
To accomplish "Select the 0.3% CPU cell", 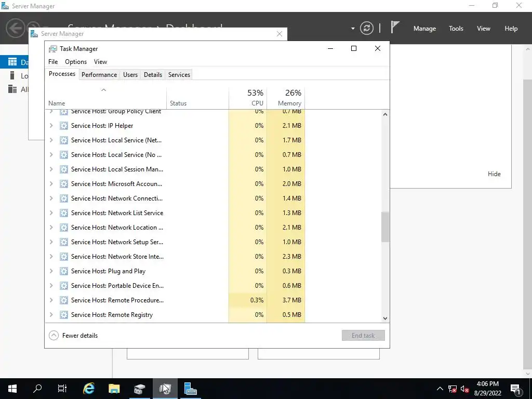I will [x=248, y=300].
